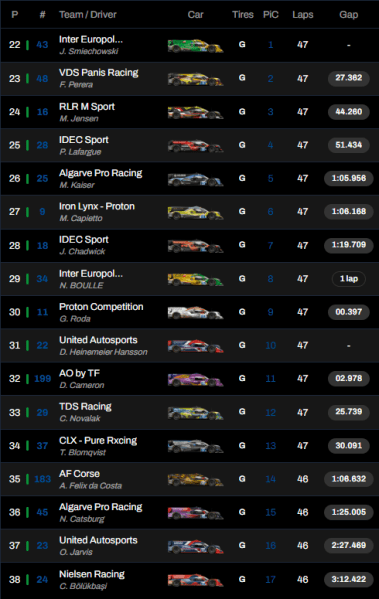Click the PiC column header
Screen dimensions: 379x599
coord(270,15)
